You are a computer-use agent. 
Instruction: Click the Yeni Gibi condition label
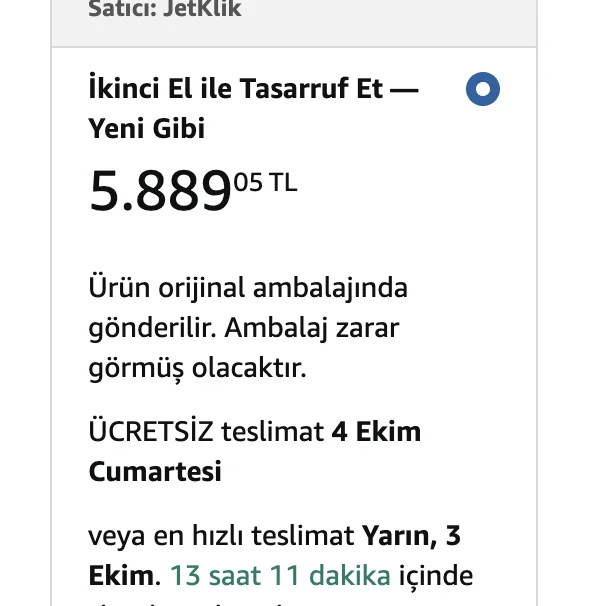(x=146, y=129)
